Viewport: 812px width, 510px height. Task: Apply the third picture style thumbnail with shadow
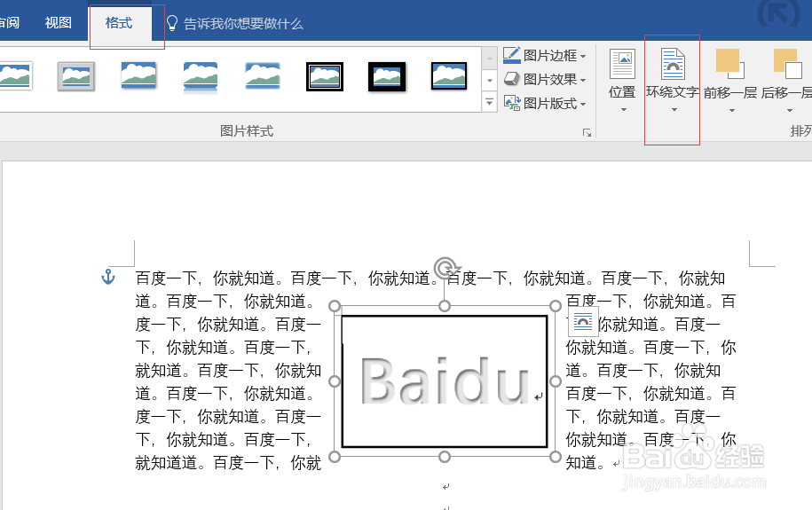point(138,76)
